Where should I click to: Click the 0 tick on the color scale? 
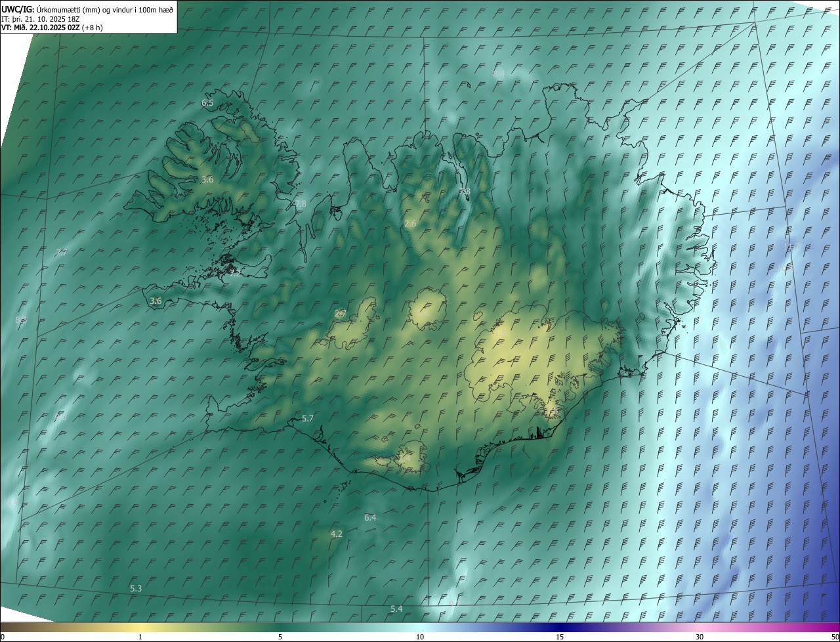point(2,637)
